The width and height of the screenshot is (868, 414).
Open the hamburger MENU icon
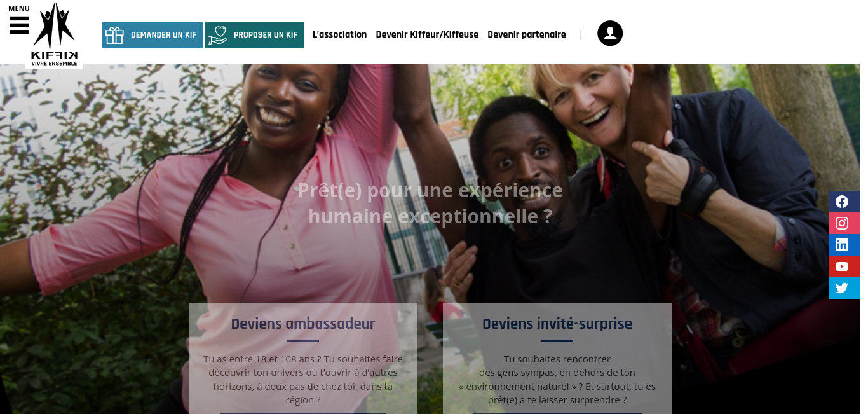point(19,25)
